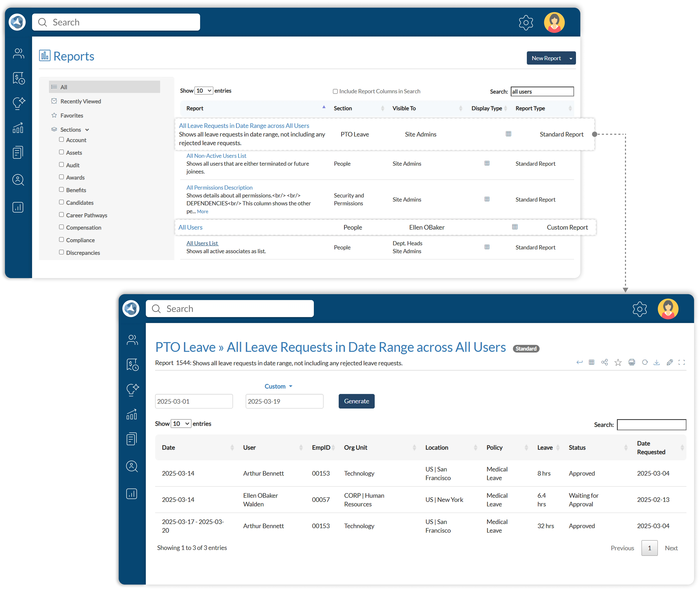Check the Compensation section filter

coord(62,227)
